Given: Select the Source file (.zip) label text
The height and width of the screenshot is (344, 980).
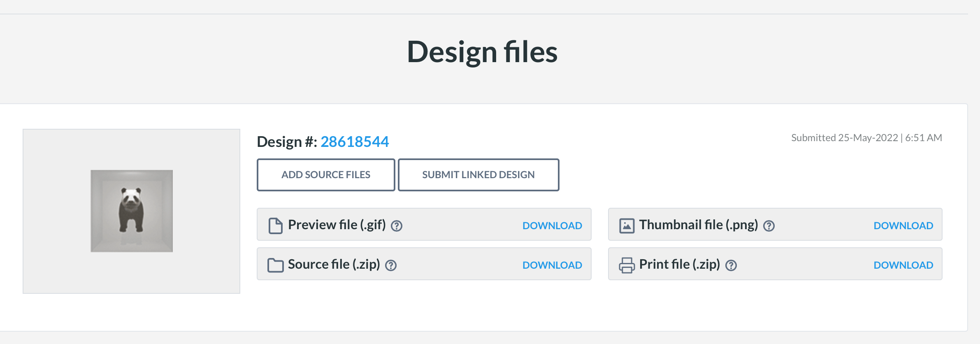Looking at the screenshot, I should (x=334, y=264).
